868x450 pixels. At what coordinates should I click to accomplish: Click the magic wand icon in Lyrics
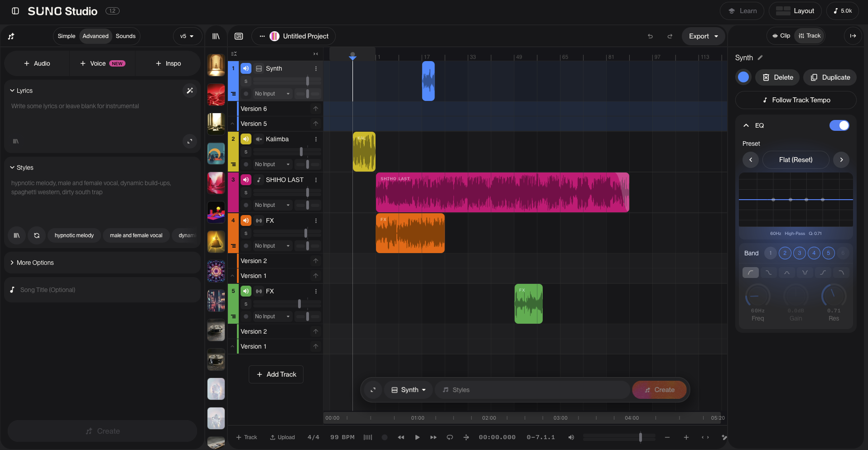pyautogui.click(x=190, y=91)
